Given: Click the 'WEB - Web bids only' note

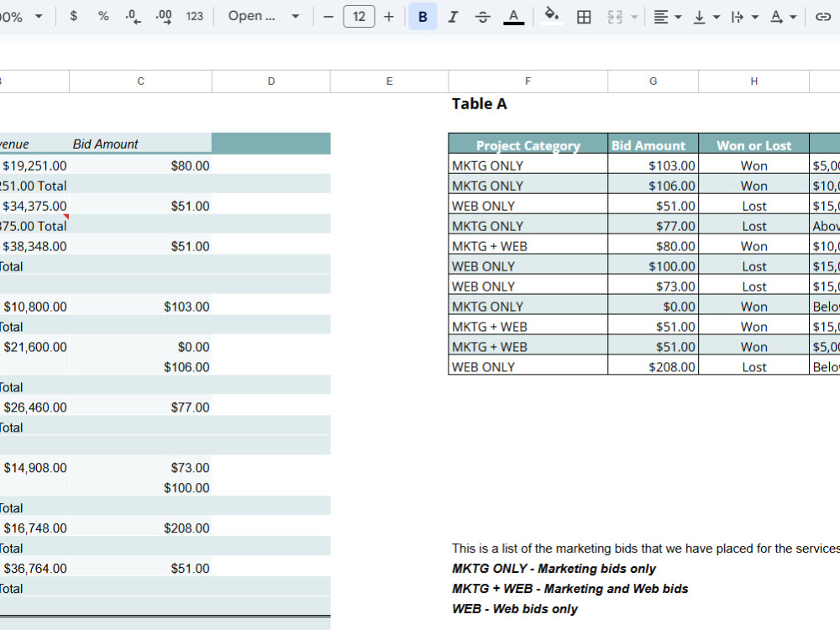Looking at the screenshot, I should tap(514, 609).
